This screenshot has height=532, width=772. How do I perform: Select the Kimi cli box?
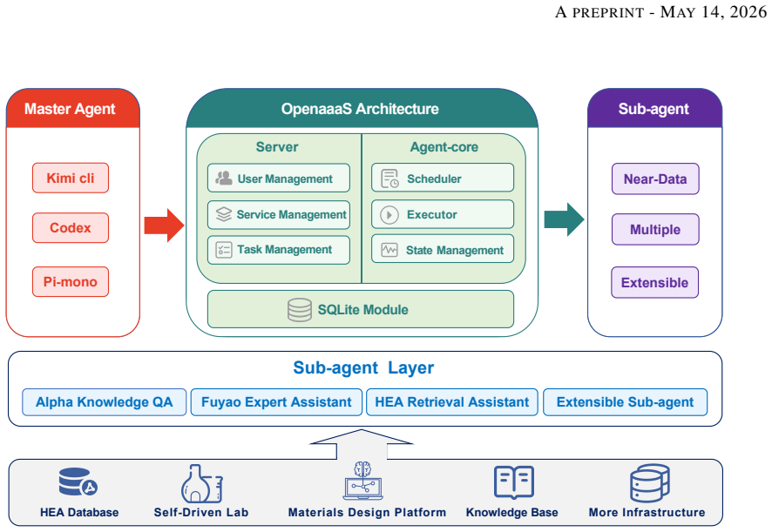point(71,178)
